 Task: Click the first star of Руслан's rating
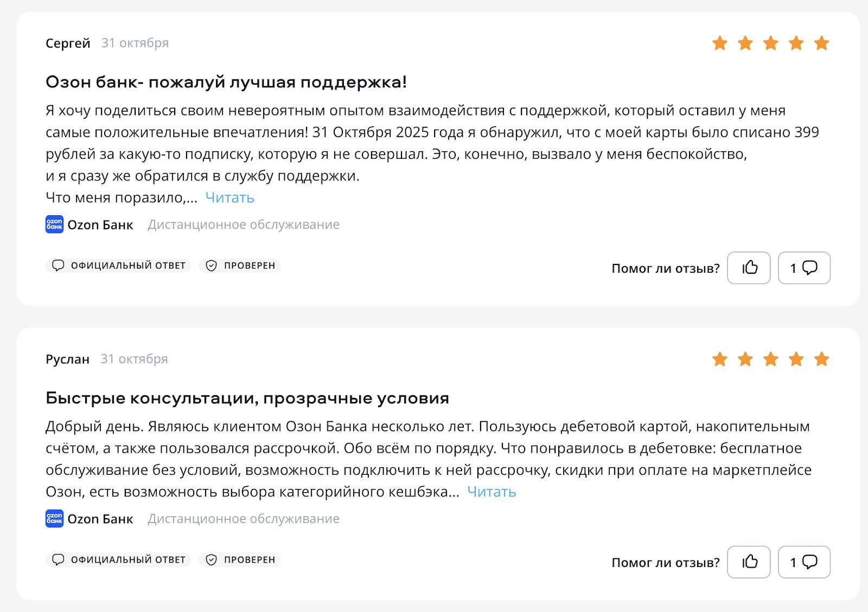click(x=720, y=358)
